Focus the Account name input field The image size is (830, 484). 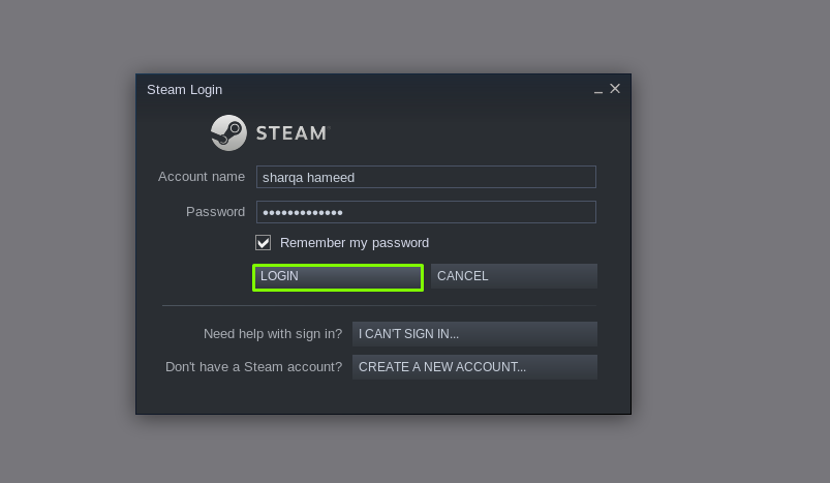pos(426,177)
